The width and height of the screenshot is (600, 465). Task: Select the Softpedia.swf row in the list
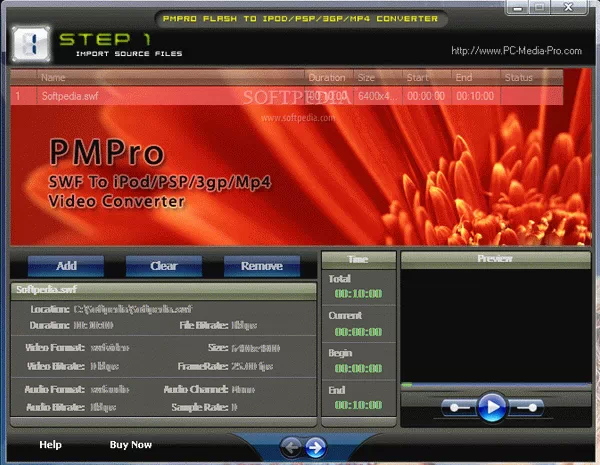(287, 96)
